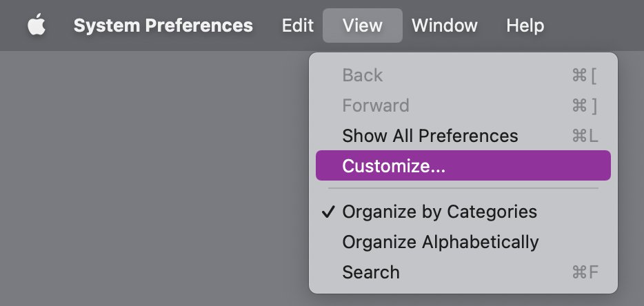
Task: Click the ⌘L shortcut beside Show All Preferences
Action: coord(585,136)
